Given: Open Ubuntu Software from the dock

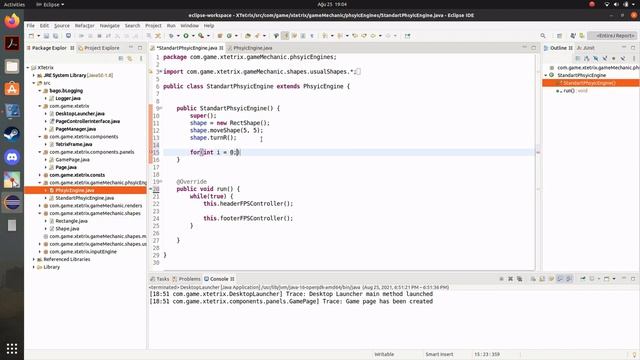Looking at the screenshot, I should pyautogui.click(x=12, y=89).
